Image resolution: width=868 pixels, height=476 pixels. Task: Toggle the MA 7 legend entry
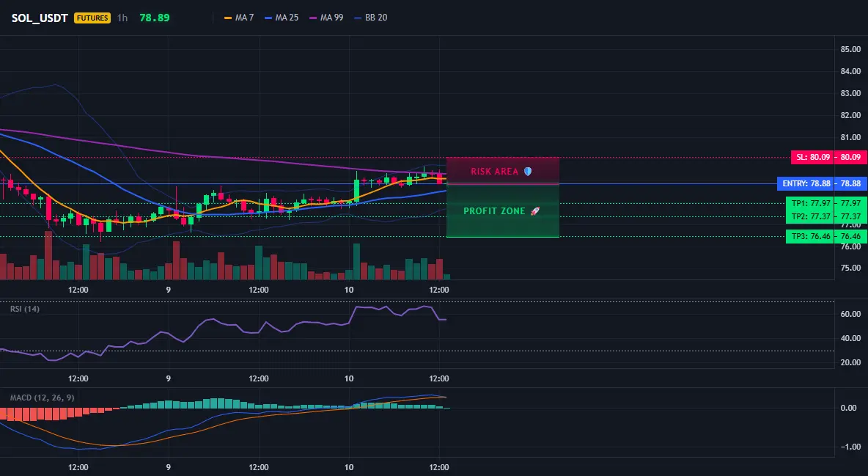click(238, 18)
